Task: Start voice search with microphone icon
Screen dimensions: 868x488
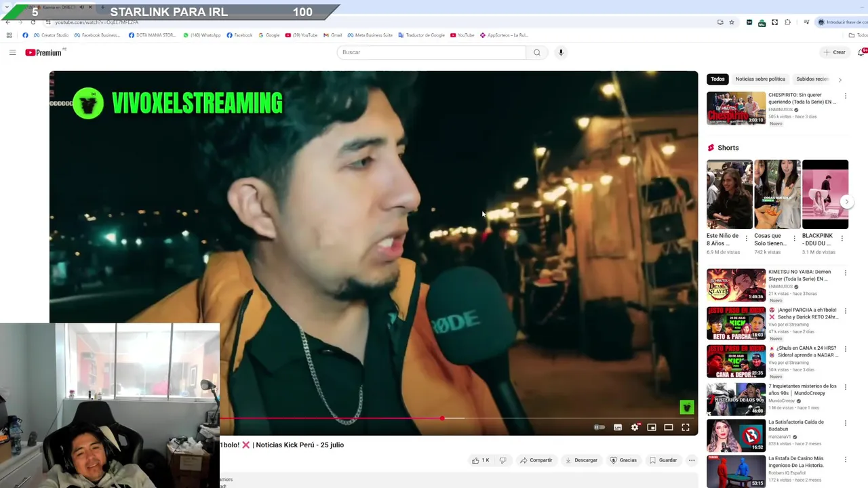Action: pos(561,52)
